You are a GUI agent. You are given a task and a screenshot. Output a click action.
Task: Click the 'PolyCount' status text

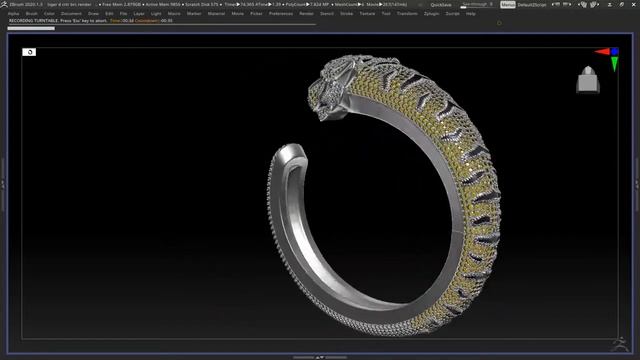pos(308,4)
